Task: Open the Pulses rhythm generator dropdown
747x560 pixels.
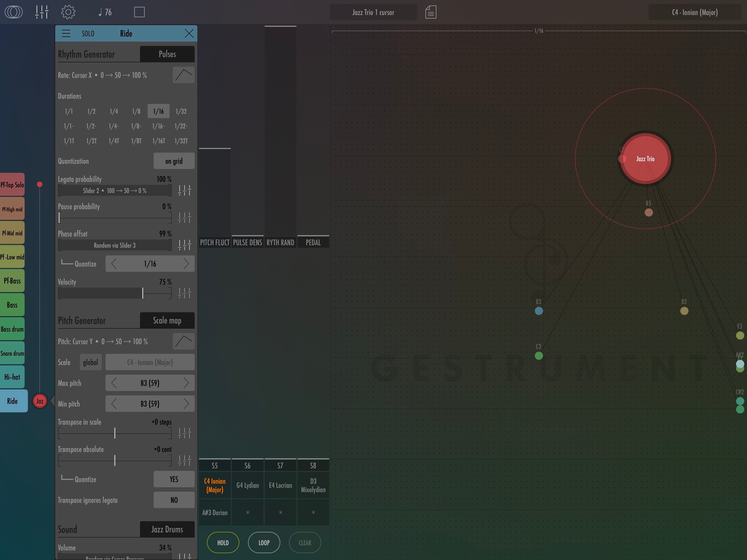Action: 167,54
